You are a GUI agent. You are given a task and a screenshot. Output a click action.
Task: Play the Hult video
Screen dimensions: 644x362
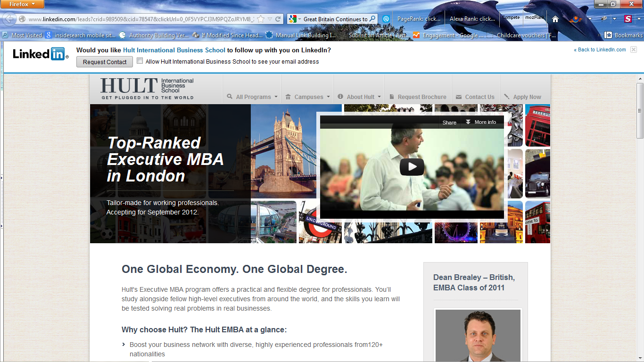coord(412,167)
